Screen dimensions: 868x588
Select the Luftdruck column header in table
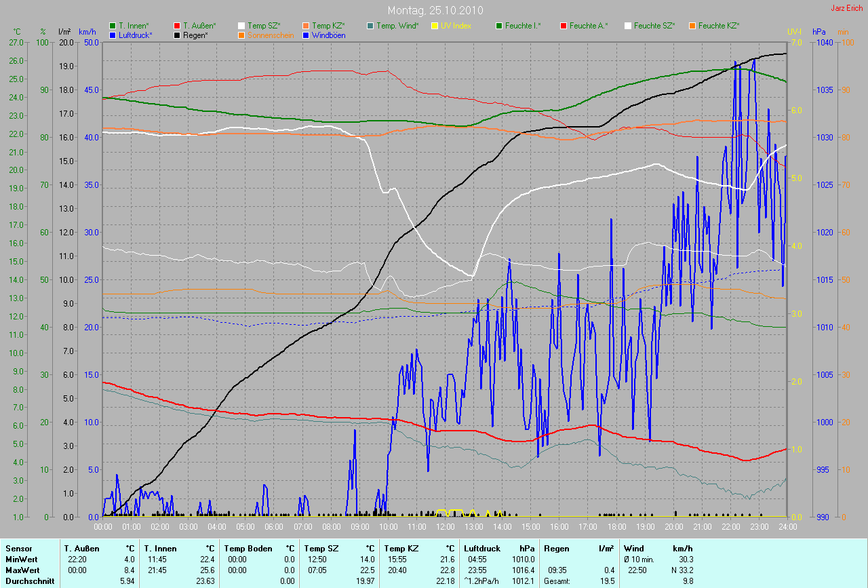tap(482, 548)
